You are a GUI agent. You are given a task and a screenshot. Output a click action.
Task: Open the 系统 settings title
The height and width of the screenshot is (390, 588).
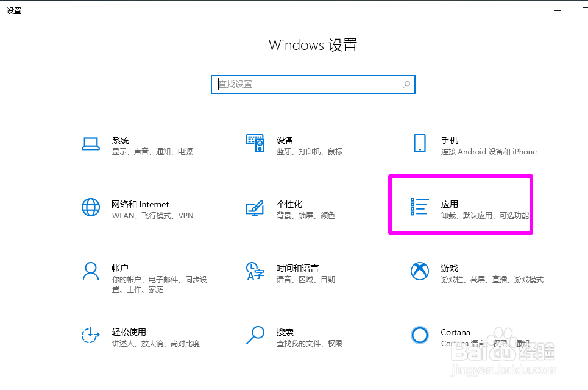click(121, 140)
